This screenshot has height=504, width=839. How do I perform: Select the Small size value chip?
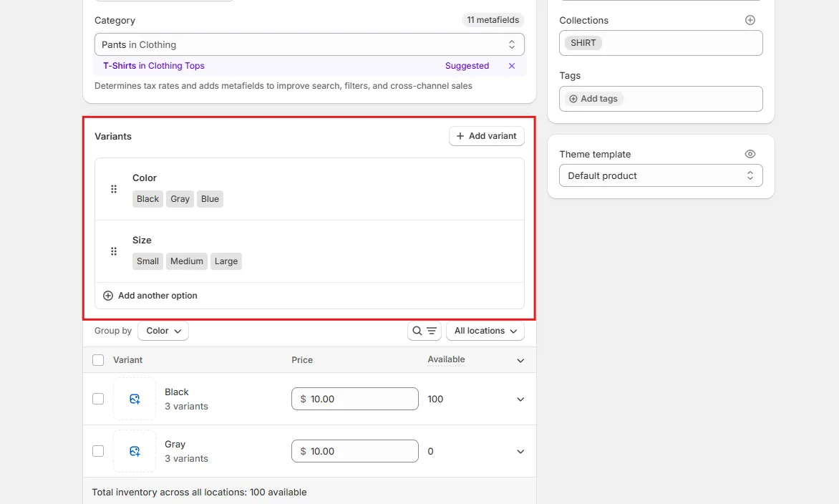tap(147, 261)
